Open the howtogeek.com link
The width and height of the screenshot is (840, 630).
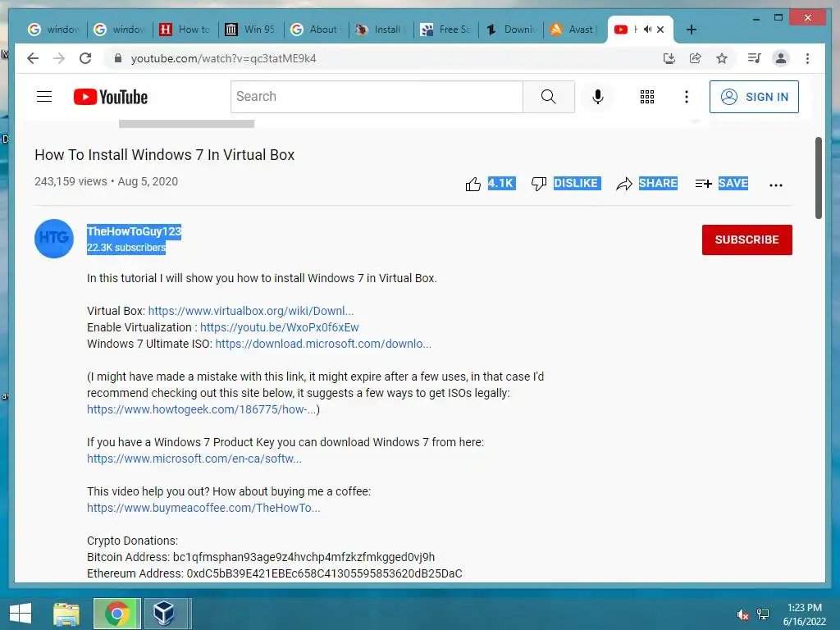pyautogui.click(x=202, y=410)
